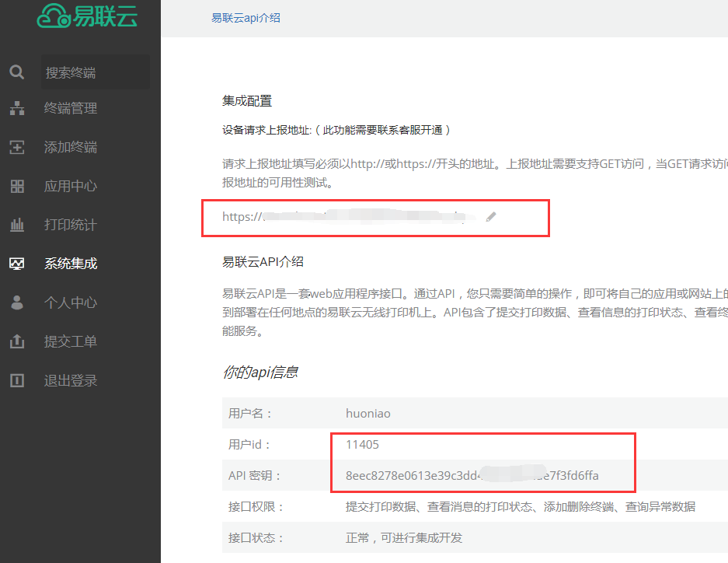Select the 系统集成 sidebar entry
The image size is (728, 563).
[71, 264]
